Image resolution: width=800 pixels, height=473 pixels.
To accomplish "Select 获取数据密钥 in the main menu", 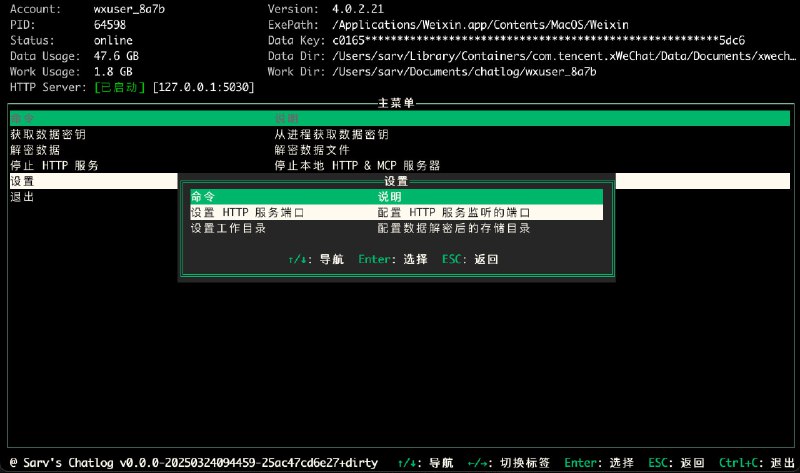I will [x=48, y=135].
